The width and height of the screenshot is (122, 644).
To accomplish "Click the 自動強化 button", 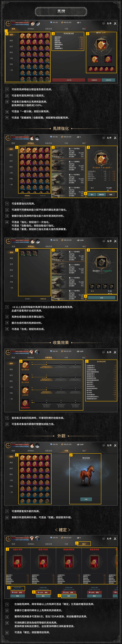I will [x=101, y=195].
